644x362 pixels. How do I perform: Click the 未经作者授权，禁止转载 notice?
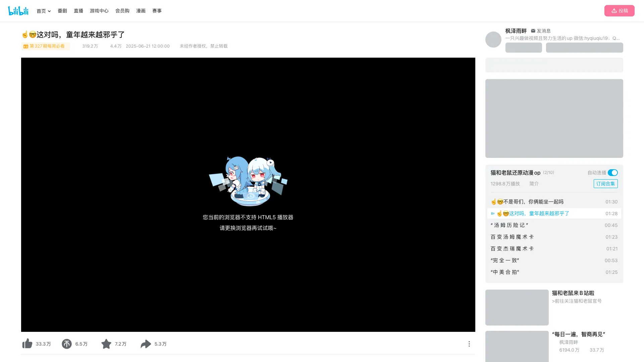204,46
